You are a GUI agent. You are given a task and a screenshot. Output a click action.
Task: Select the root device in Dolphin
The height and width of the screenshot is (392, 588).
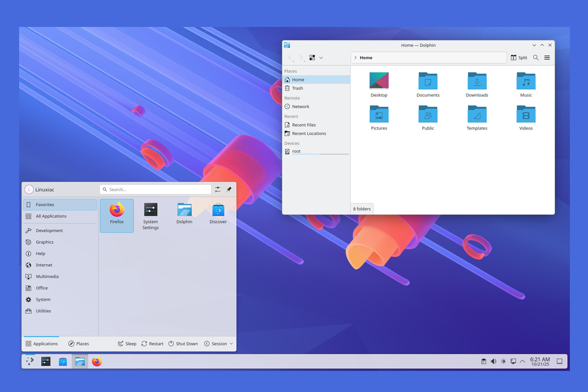point(317,151)
